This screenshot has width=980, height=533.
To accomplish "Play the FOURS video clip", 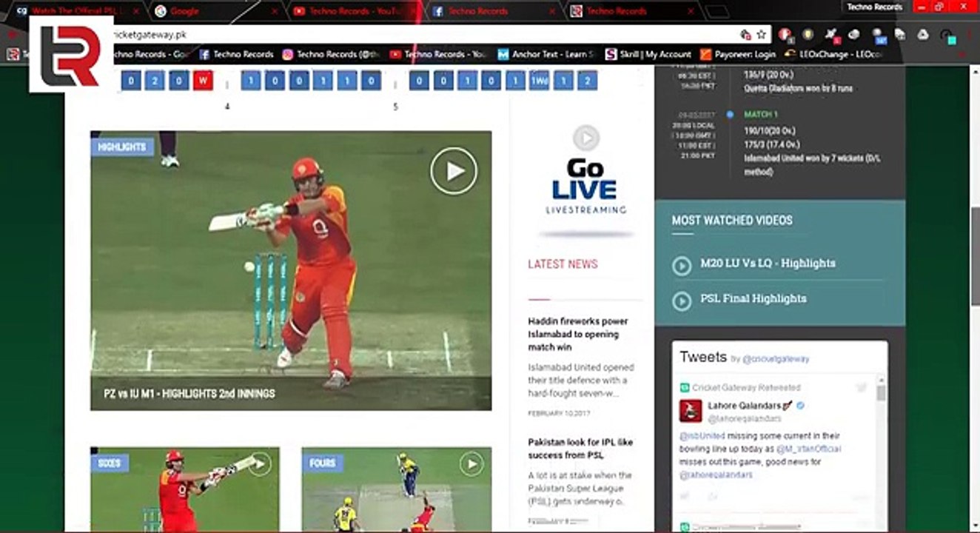I will click(471, 464).
